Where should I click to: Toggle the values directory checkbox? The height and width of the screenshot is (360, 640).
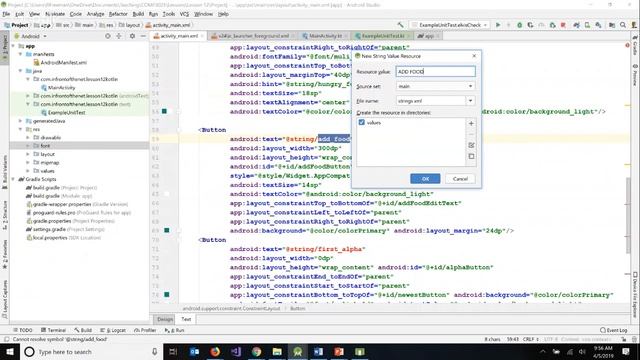click(x=361, y=122)
